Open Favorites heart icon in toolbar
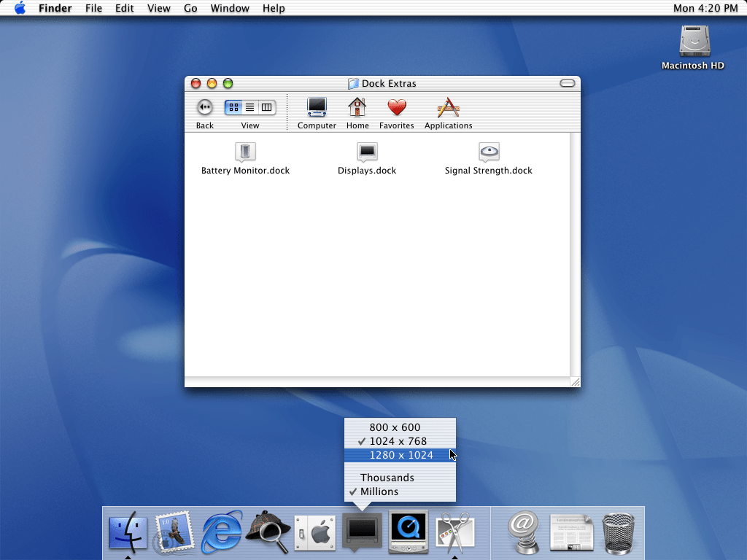The image size is (747, 560). (x=396, y=108)
